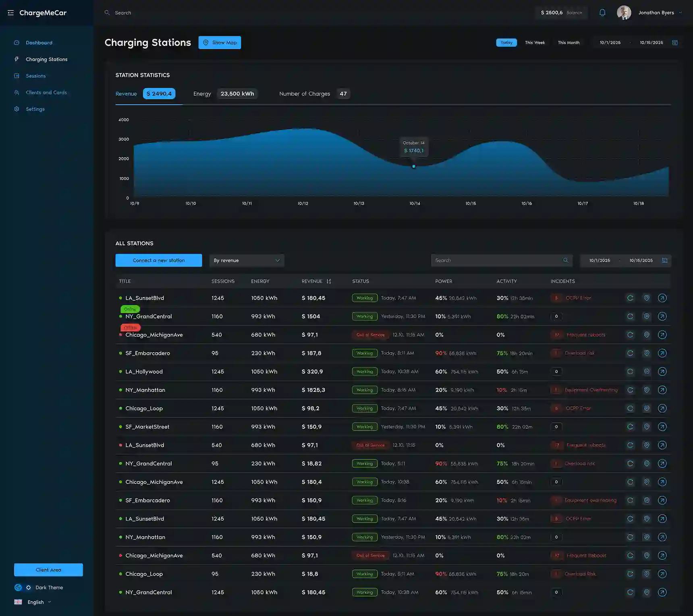The image size is (693, 616).
Task: Click search magnifier in stations search box
Action: click(x=566, y=260)
